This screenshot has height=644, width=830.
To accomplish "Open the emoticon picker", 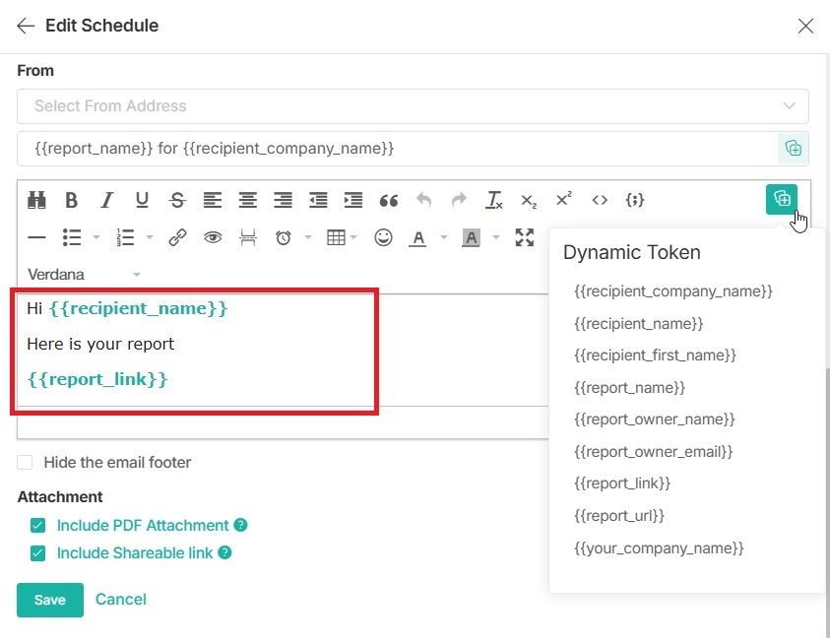I will point(384,237).
